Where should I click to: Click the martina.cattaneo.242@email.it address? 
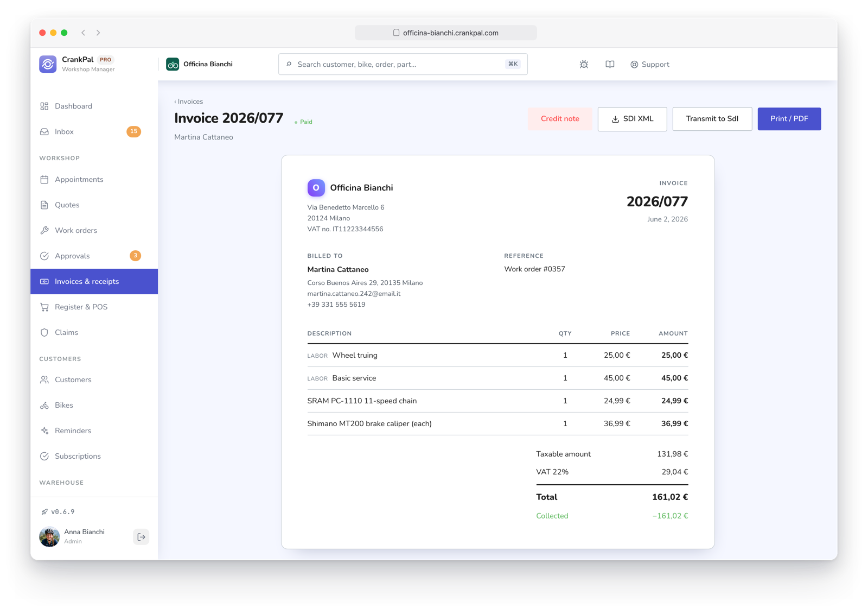point(354,294)
